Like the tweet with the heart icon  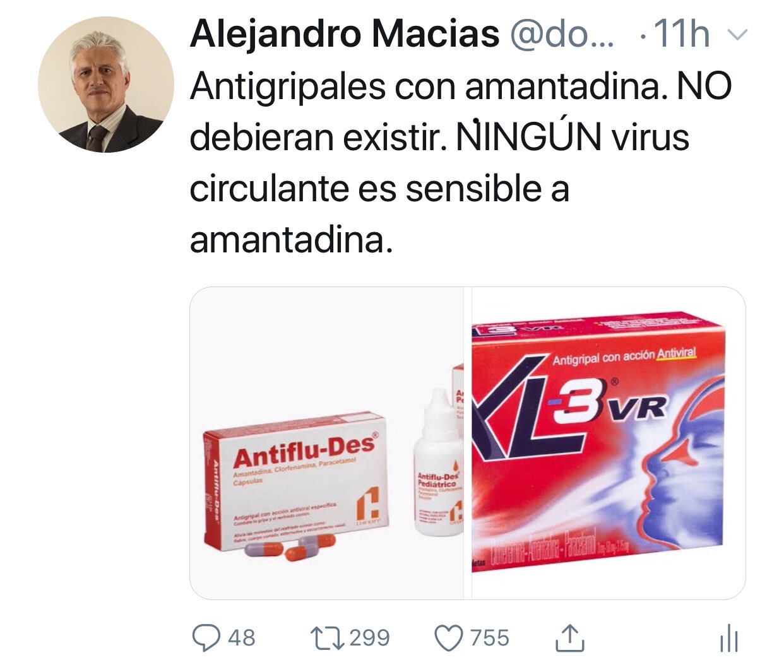pyautogui.click(x=449, y=638)
